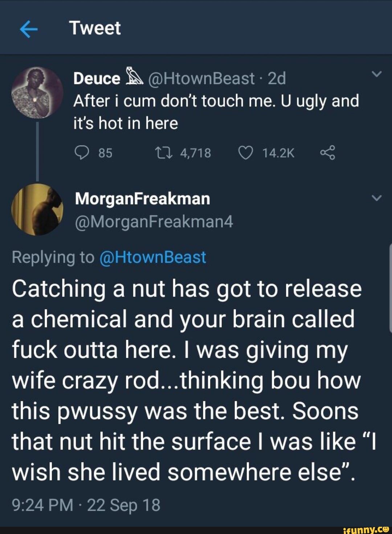Click the Deuce display name
The image size is (392, 534).
point(97,78)
